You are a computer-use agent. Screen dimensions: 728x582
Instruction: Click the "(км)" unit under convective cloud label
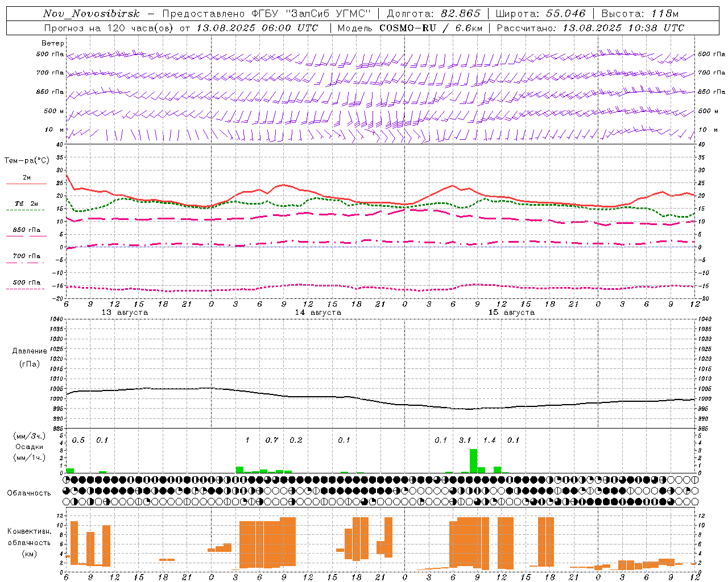point(29,554)
